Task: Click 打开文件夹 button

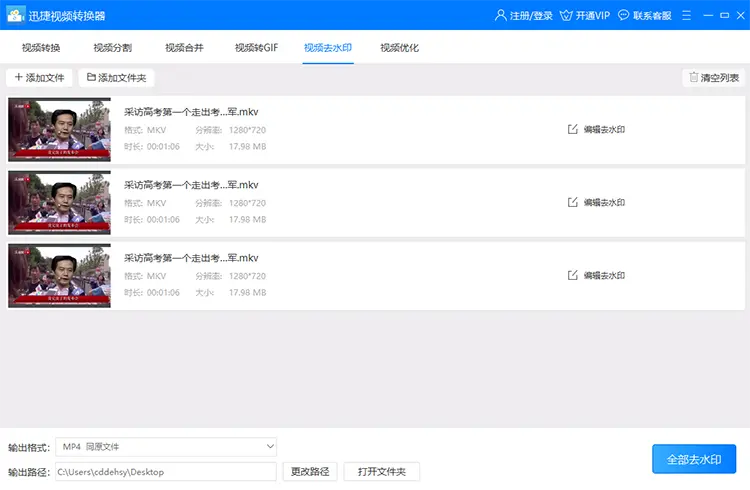Action: 382,472
